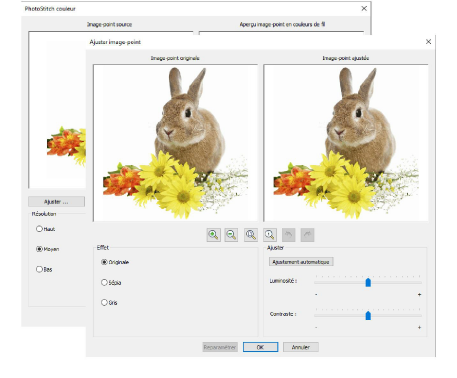Close the Ajuster image-point dialog
The height and width of the screenshot is (378, 457).
428,42
